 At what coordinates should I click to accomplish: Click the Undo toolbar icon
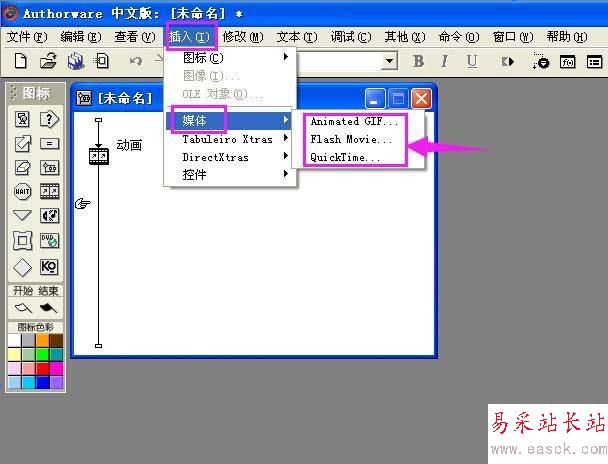click(x=136, y=61)
